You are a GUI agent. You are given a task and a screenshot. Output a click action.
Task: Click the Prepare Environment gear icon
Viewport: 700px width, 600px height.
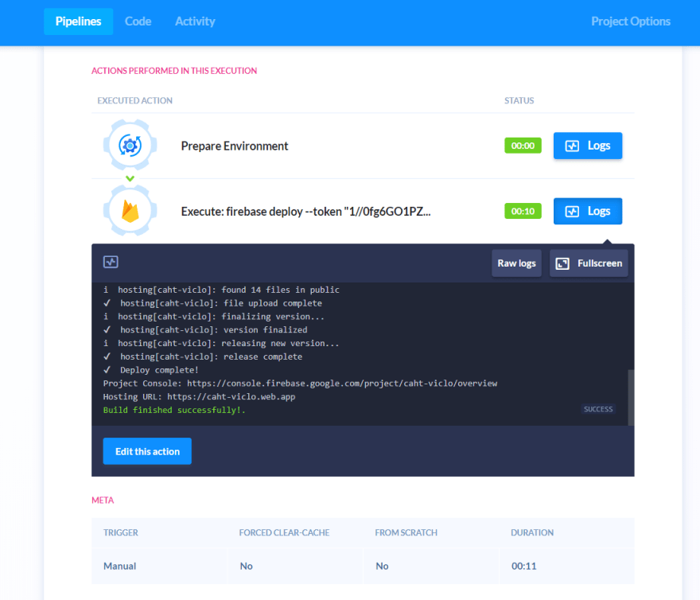130,145
